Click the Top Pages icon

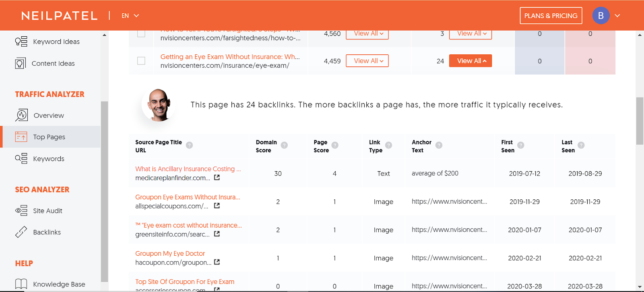click(21, 137)
